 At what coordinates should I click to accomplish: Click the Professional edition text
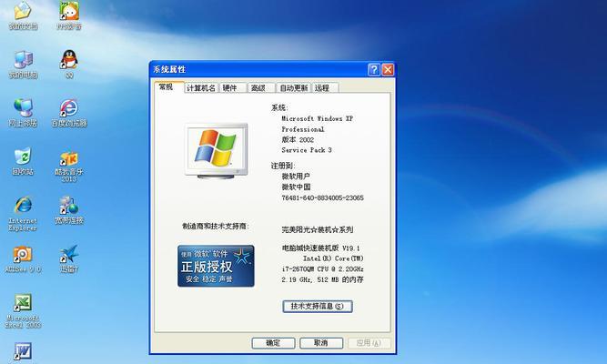tap(303, 129)
